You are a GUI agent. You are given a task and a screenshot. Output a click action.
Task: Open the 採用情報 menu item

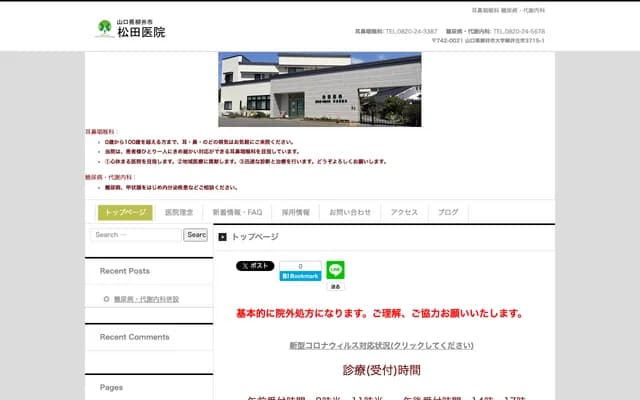(296, 212)
